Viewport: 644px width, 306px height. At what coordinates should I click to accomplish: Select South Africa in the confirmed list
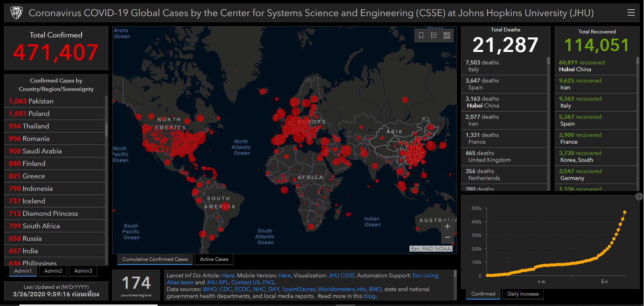click(x=55, y=226)
